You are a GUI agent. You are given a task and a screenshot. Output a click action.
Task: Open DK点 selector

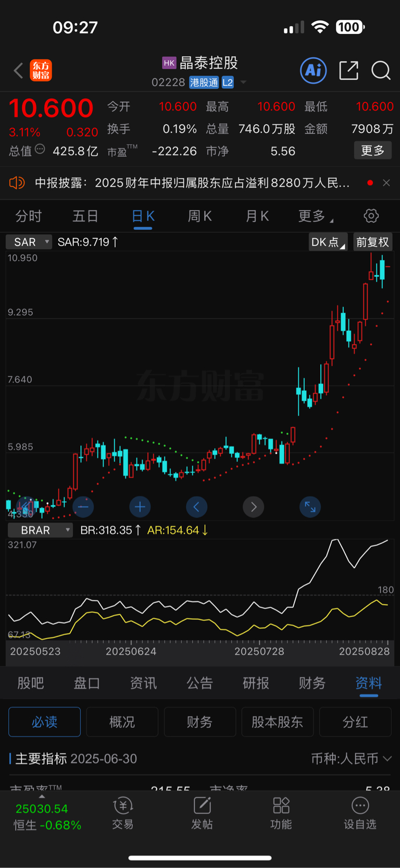coord(328,242)
